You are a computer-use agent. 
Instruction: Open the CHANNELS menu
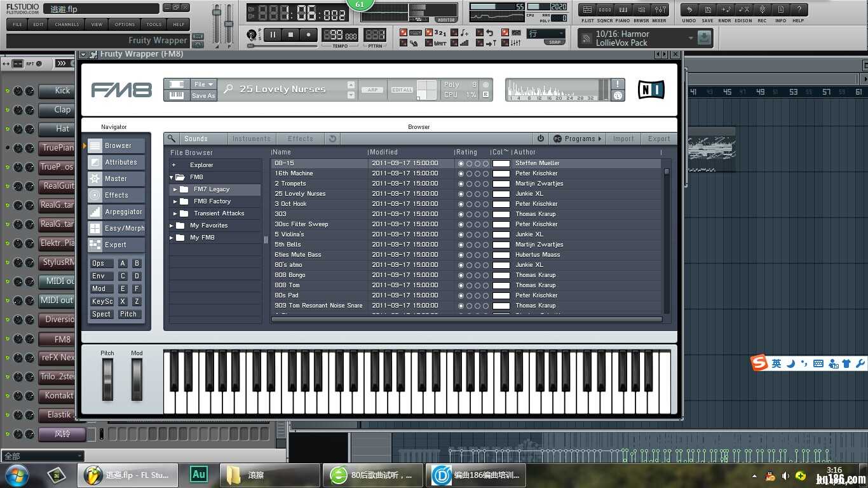tap(67, 24)
